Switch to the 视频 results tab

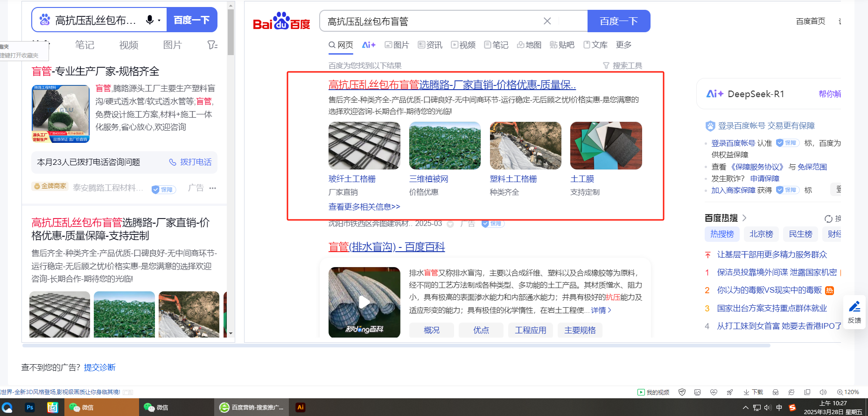click(463, 45)
